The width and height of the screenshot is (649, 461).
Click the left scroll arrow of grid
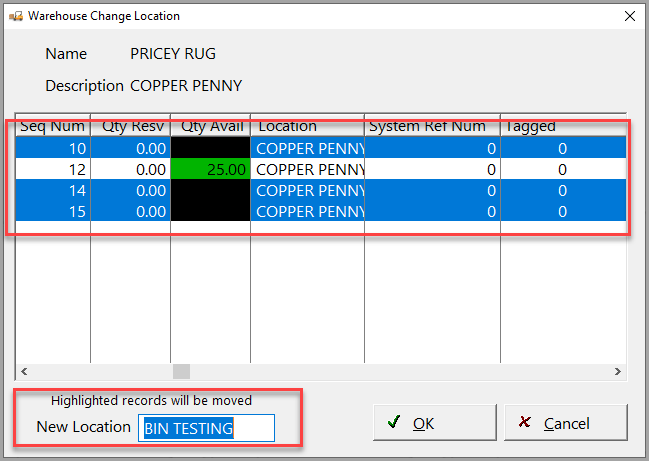click(24, 371)
